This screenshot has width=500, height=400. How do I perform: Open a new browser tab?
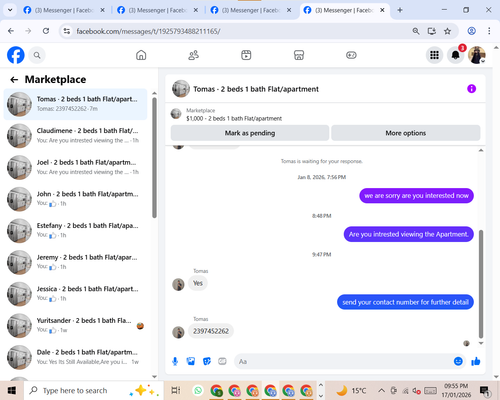pyautogui.click(x=400, y=10)
